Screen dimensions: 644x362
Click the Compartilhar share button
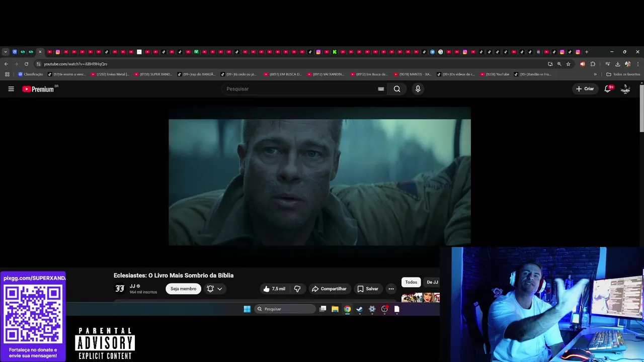coord(329,289)
